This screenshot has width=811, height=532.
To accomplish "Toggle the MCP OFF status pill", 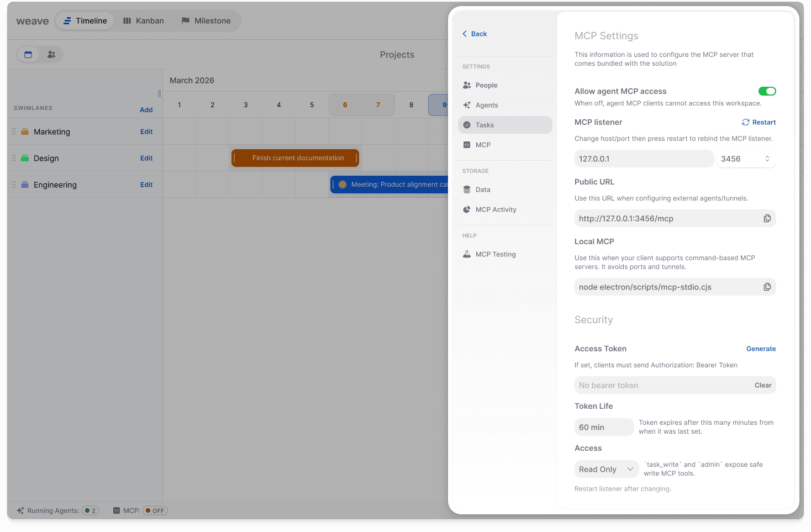I will coord(155,510).
